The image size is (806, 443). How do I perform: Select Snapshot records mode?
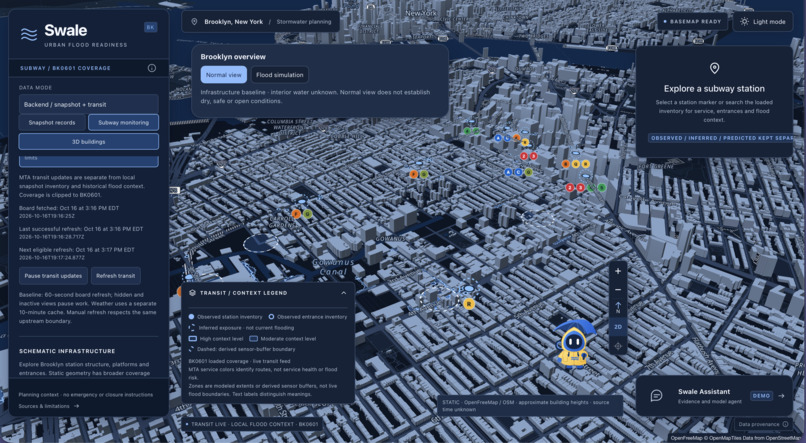pos(52,122)
